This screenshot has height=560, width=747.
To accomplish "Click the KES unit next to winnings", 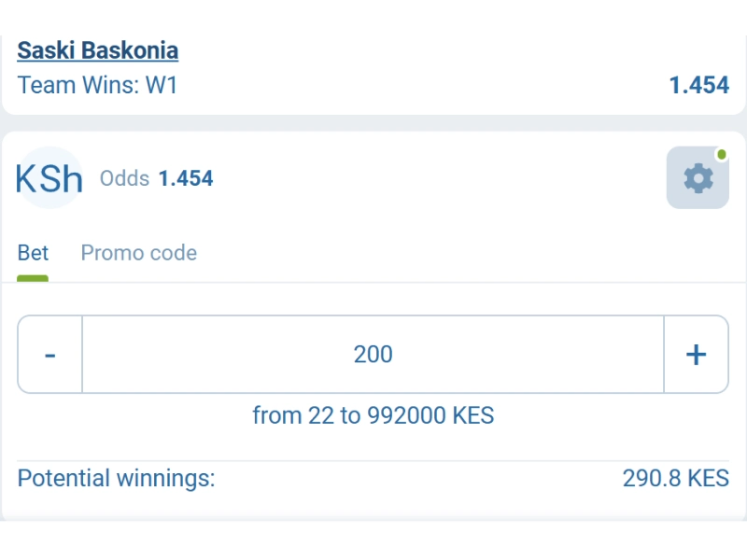I will click(x=710, y=478).
